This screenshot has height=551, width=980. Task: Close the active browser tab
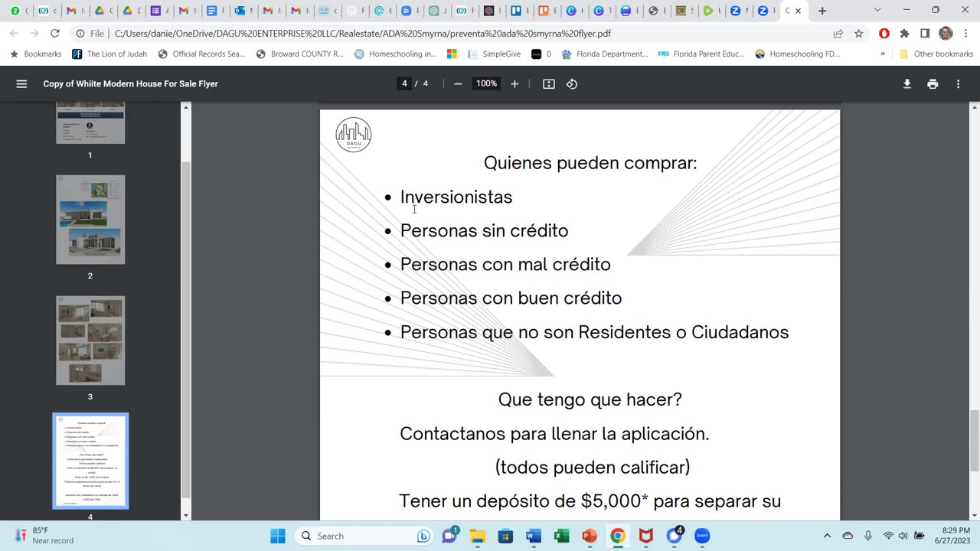[798, 11]
